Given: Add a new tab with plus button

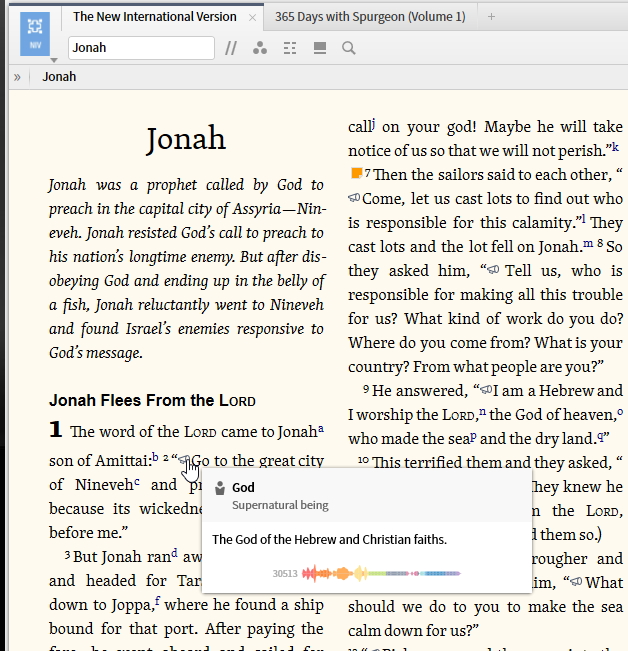Looking at the screenshot, I should pyautogui.click(x=491, y=17).
